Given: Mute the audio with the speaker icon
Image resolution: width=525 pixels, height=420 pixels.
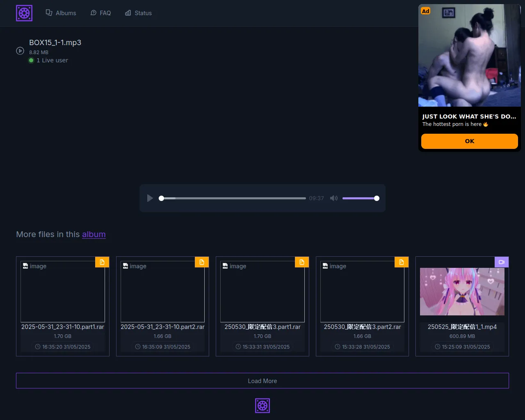Looking at the screenshot, I should (334, 198).
